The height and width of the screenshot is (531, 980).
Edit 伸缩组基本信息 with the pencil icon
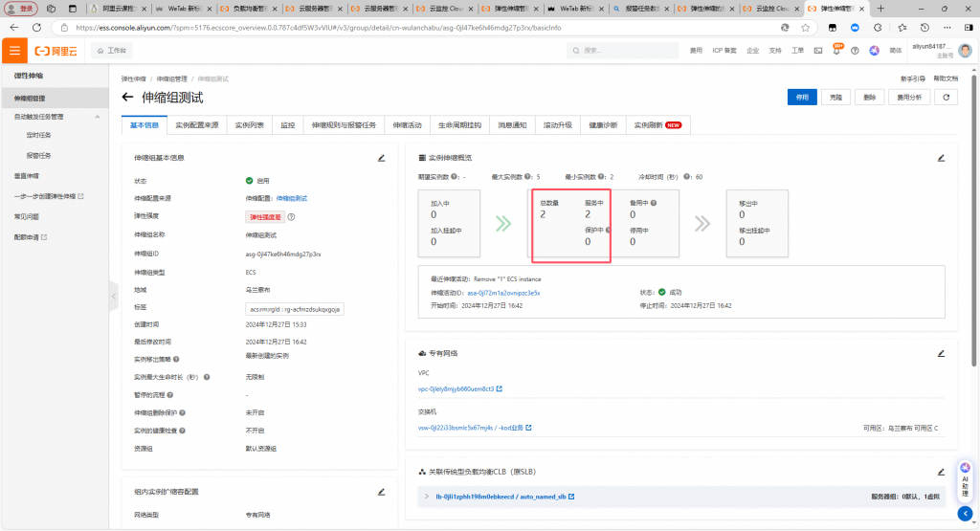click(x=381, y=158)
